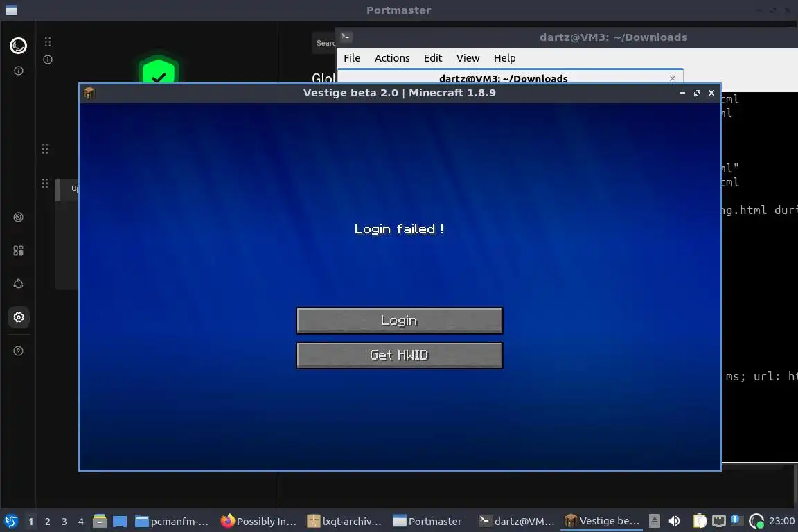The height and width of the screenshot is (532, 798).
Task: Switch to the lxqt-archiver taskbar entry
Action: point(344,521)
